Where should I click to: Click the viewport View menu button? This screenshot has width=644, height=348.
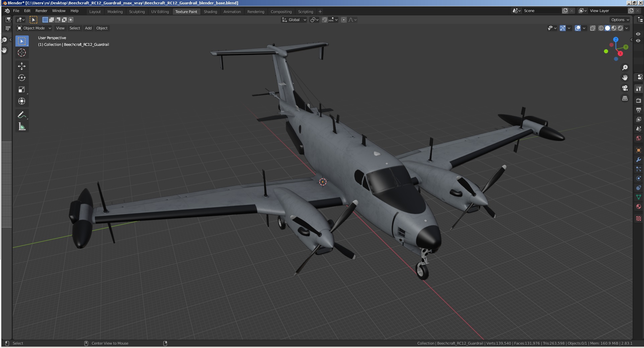tap(60, 28)
